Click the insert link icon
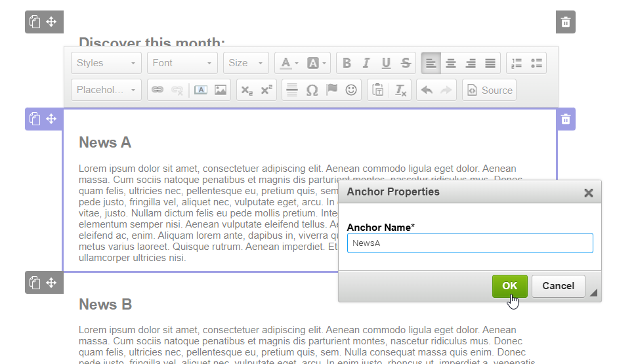The height and width of the screenshot is (364, 636). pyautogui.click(x=158, y=91)
